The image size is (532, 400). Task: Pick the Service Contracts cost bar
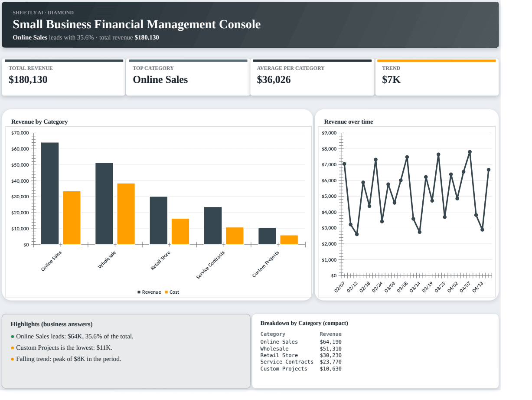[235, 236]
